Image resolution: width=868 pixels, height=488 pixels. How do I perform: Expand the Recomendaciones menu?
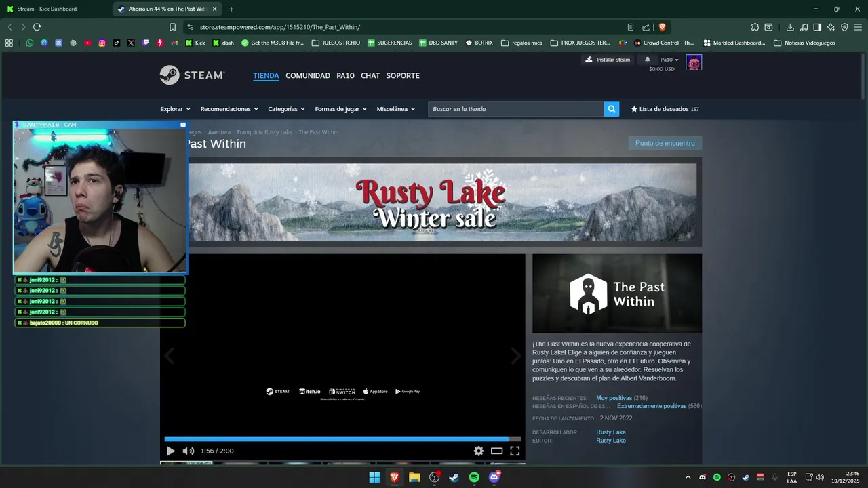pyautogui.click(x=229, y=109)
